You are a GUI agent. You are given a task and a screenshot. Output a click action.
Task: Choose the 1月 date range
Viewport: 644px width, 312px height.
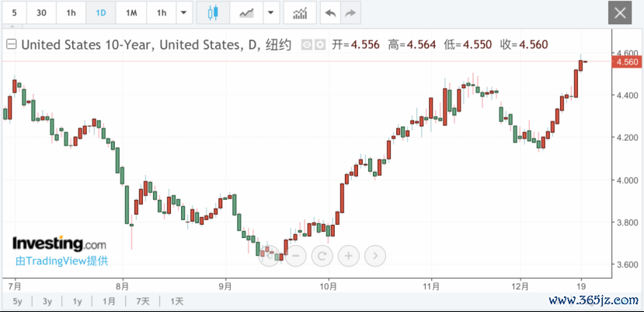109,302
